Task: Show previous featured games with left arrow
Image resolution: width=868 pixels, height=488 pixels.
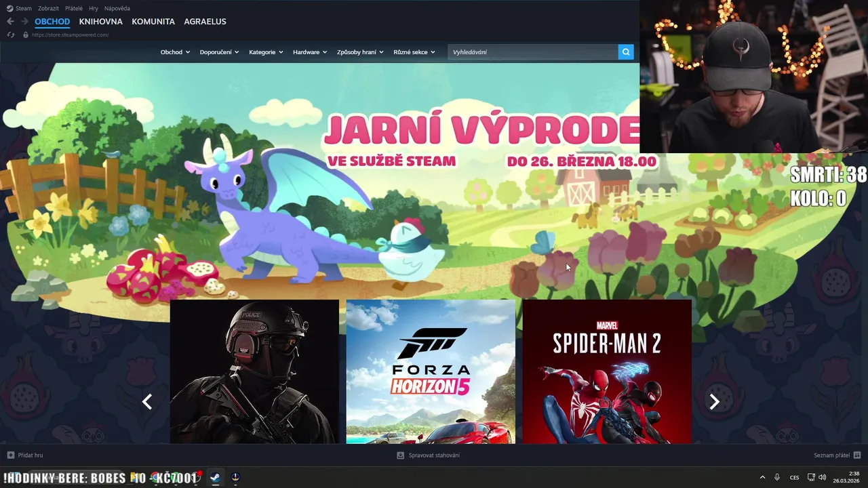Action: (147, 402)
